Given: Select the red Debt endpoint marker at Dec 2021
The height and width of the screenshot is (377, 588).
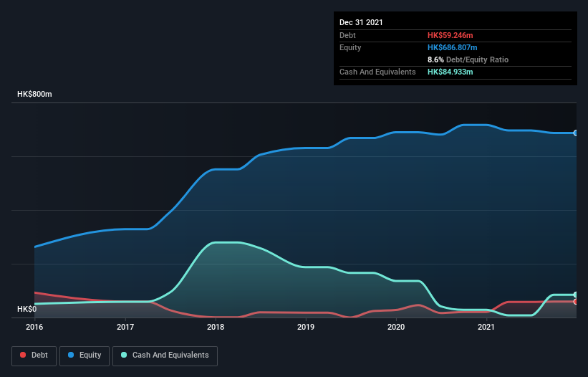Looking at the screenshot, I should pyautogui.click(x=575, y=302).
